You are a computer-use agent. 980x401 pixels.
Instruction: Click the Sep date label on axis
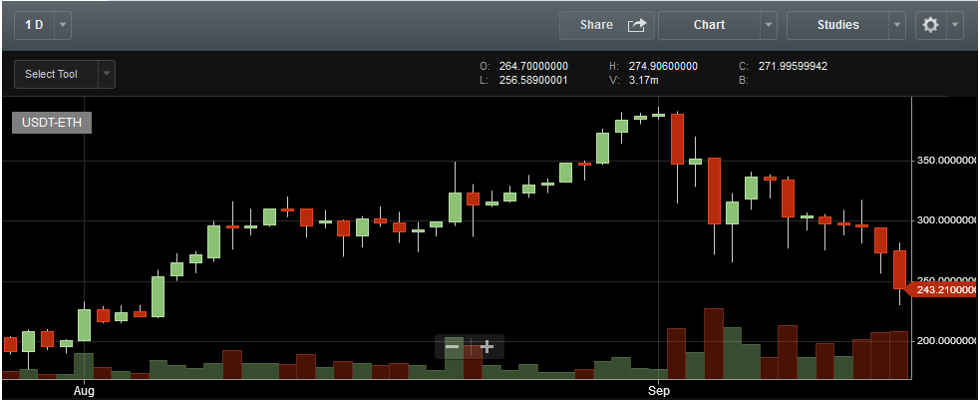click(659, 391)
